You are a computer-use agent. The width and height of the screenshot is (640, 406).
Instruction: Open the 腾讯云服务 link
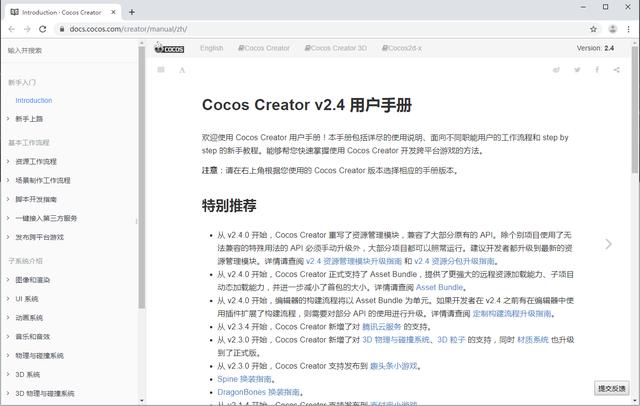(x=382, y=326)
